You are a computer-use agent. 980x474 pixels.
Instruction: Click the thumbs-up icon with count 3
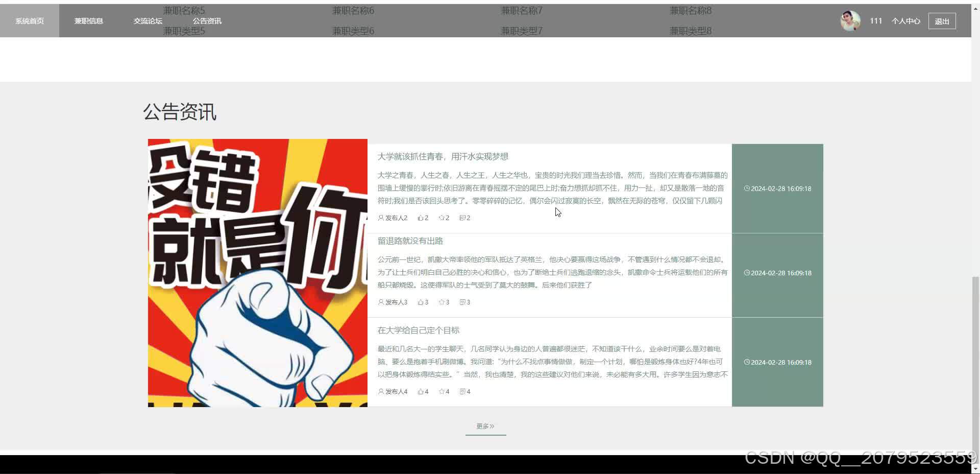(x=421, y=302)
